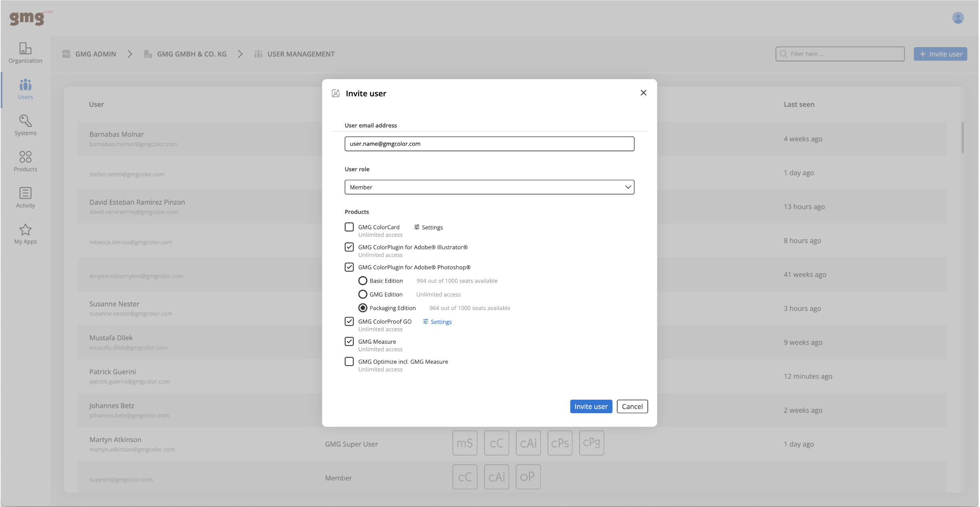This screenshot has height=507, width=980.
Task: Select the Packaging Edition radio button
Action: (363, 308)
